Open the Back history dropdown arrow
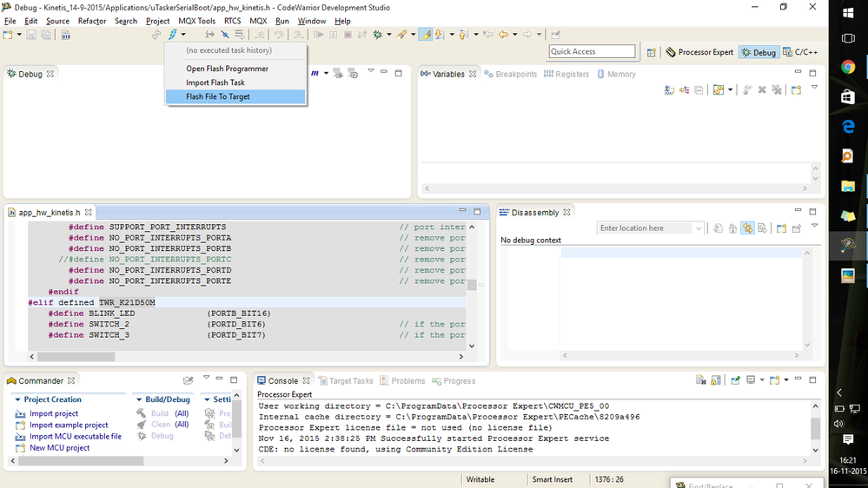Viewport: 868px width, 488px height. (x=515, y=35)
